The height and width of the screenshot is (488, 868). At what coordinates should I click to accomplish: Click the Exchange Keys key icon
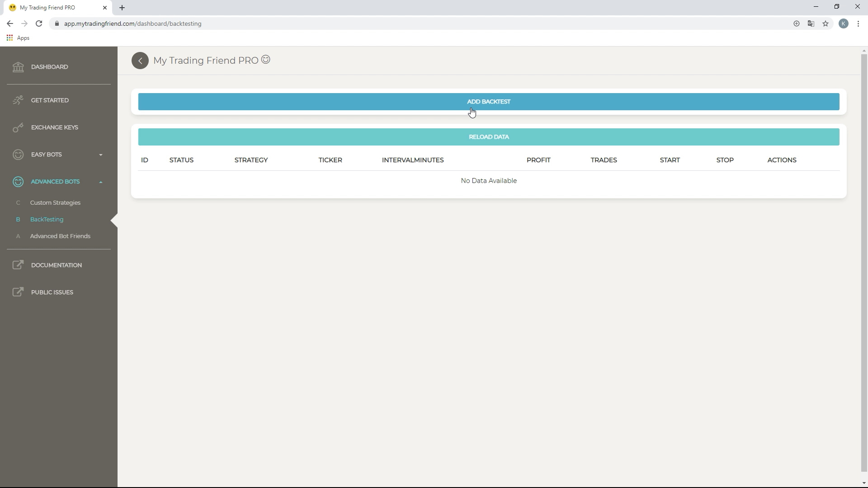[x=18, y=127]
